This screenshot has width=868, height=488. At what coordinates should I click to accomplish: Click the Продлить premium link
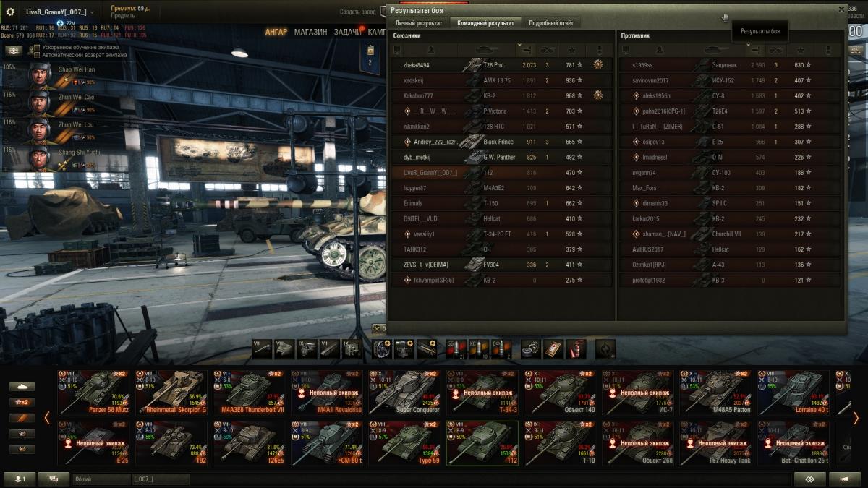click(x=122, y=15)
